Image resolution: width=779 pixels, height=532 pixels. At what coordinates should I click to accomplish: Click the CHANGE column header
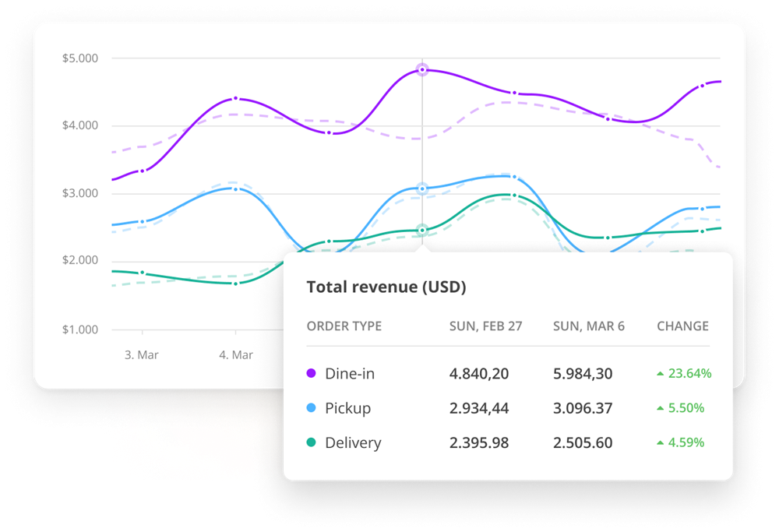point(682,326)
